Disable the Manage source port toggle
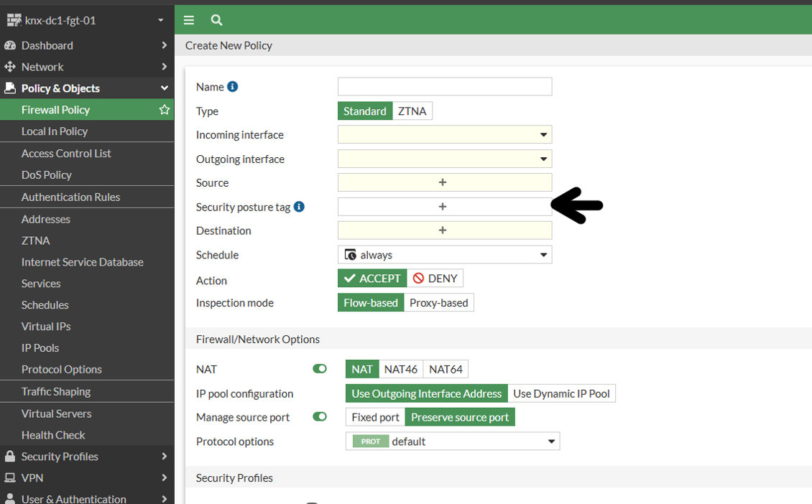This screenshot has height=504, width=812. click(x=320, y=417)
